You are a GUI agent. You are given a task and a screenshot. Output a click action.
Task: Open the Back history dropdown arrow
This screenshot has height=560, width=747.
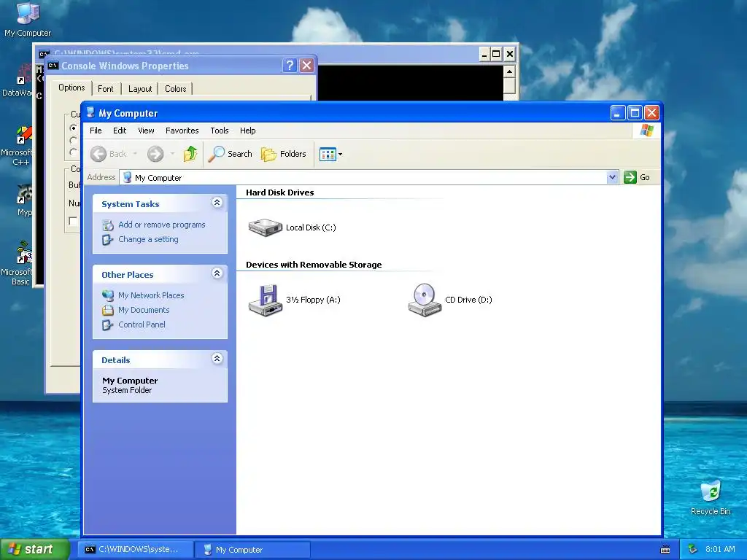click(x=135, y=154)
